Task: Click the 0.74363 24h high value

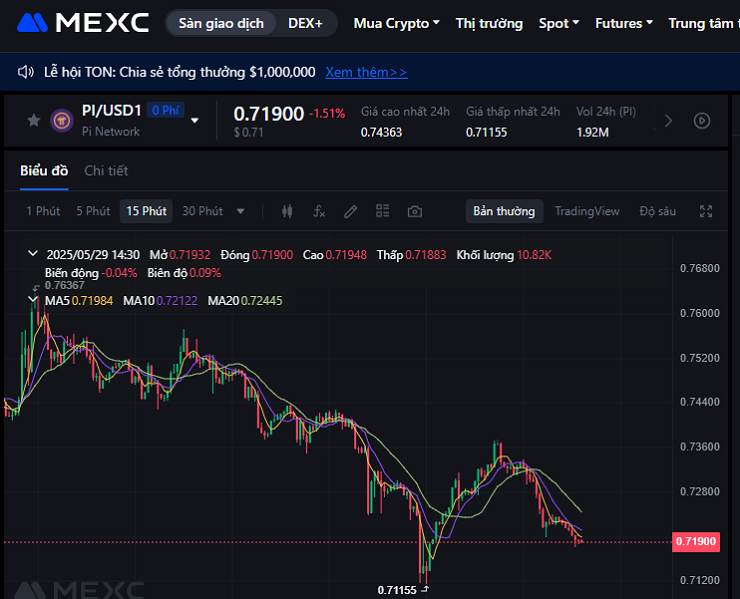Action: 381,132
